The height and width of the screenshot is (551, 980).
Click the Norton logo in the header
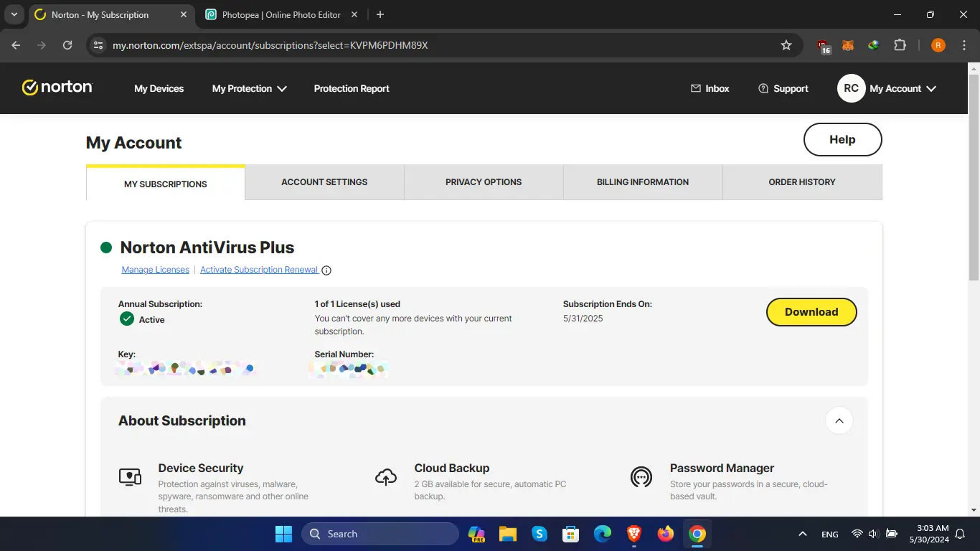(x=57, y=88)
